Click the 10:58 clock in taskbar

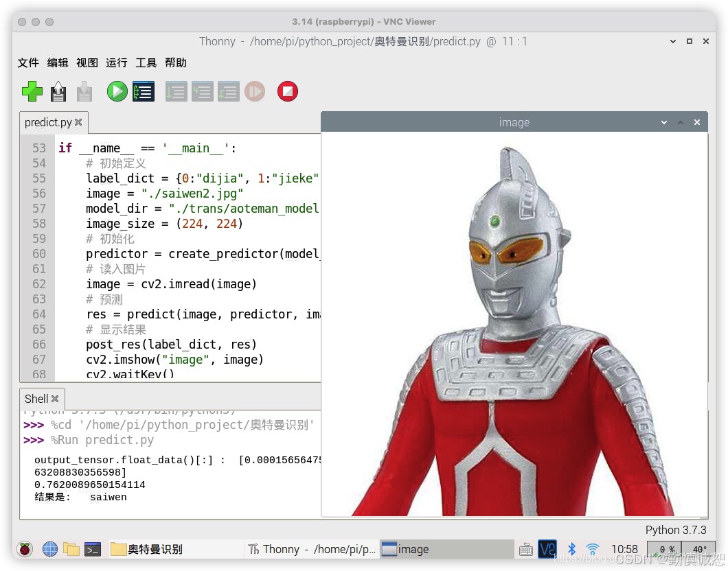pos(624,549)
